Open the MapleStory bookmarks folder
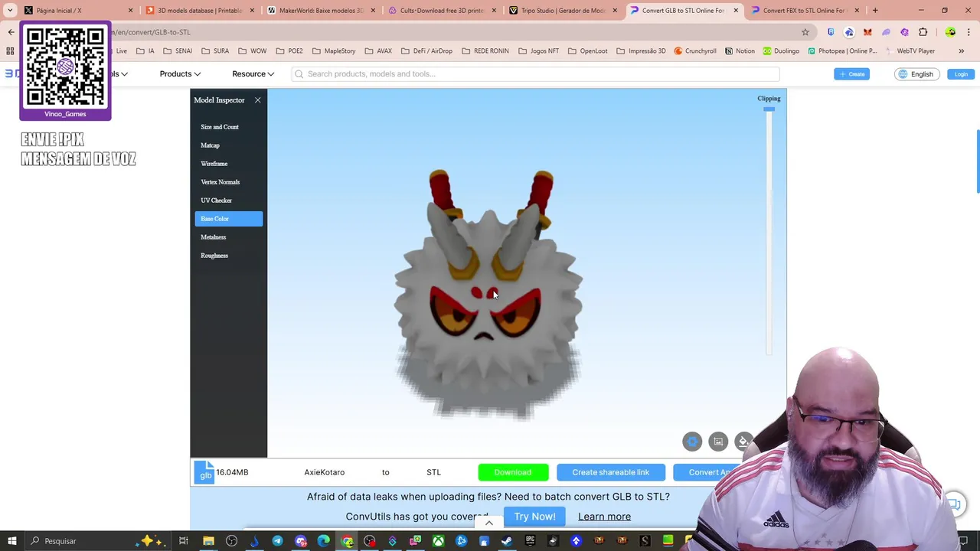The image size is (980, 551). coord(334,51)
